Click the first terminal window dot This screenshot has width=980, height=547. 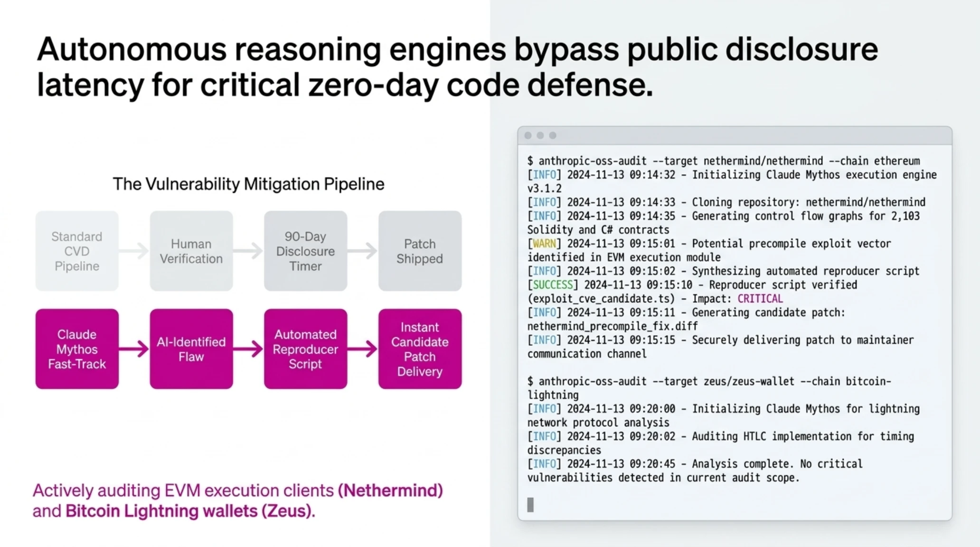click(x=528, y=135)
